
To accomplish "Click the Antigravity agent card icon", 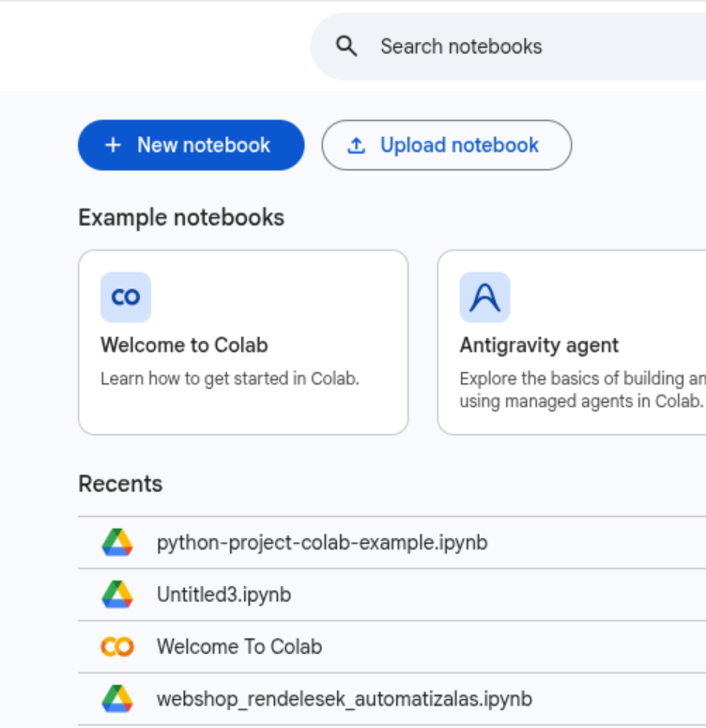I will coord(484,297).
